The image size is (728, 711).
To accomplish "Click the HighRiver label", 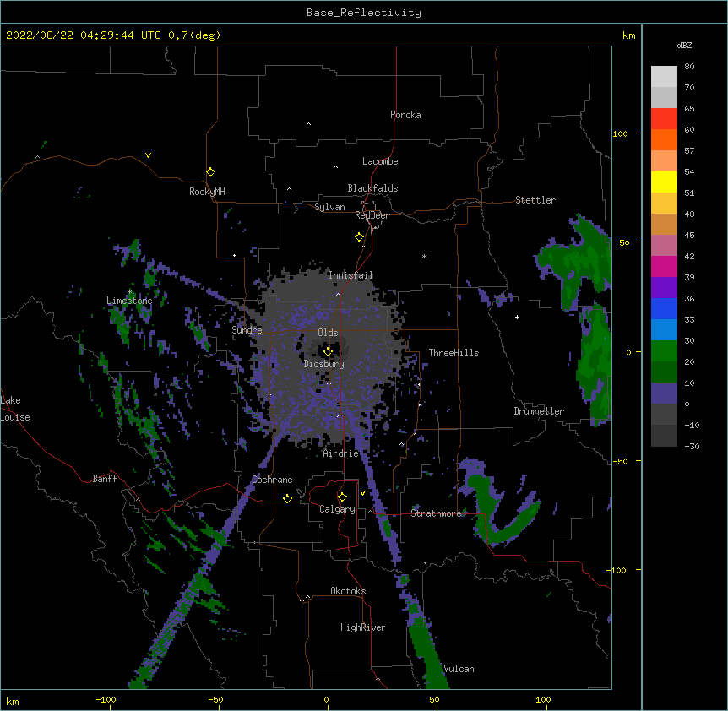I will click(x=363, y=627).
